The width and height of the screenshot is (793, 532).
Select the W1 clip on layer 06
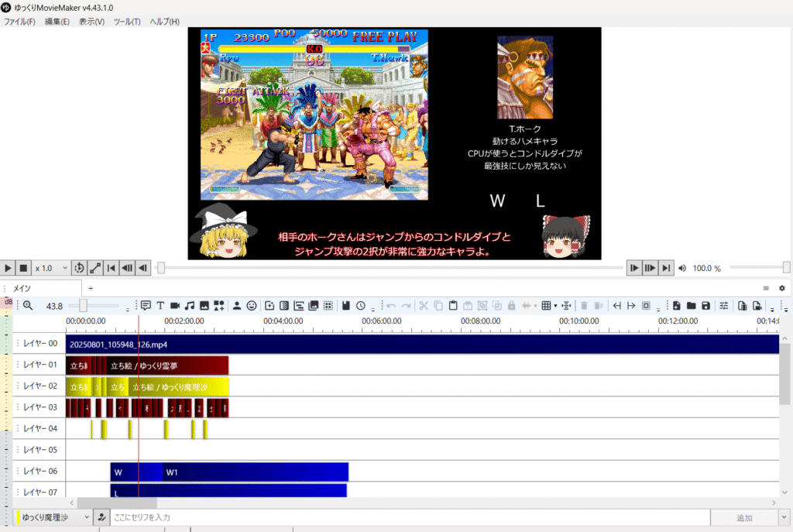tap(256, 472)
